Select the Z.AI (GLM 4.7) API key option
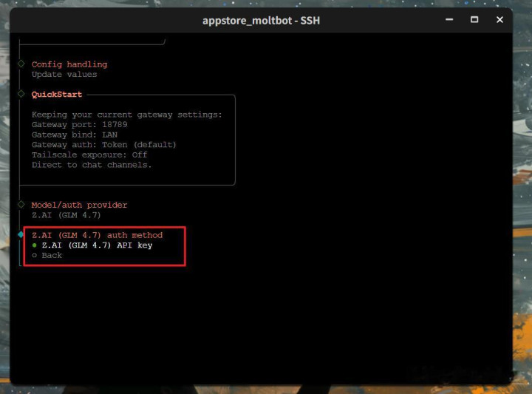This screenshot has height=394, width=532. 97,245
